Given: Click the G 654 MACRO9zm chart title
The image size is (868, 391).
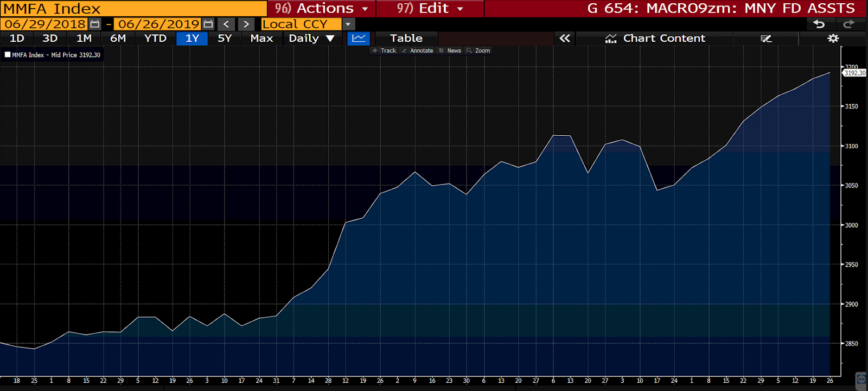Looking at the screenshot, I should (721, 8).
